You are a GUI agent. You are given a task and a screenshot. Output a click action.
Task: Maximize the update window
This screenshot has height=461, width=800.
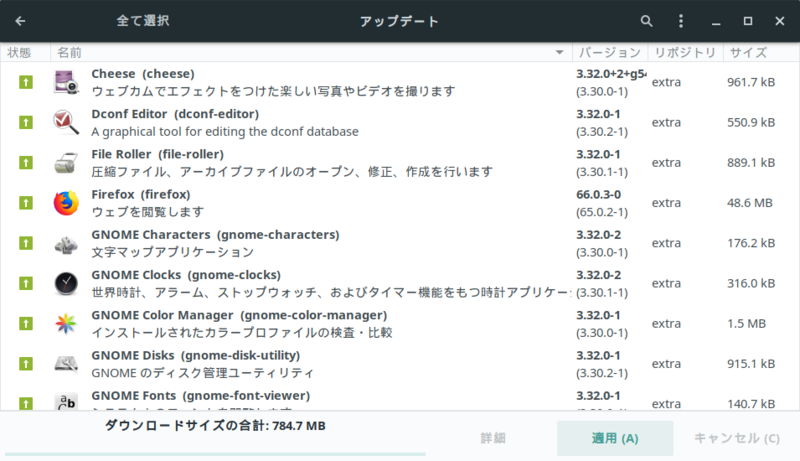click(x=747, y=21)
